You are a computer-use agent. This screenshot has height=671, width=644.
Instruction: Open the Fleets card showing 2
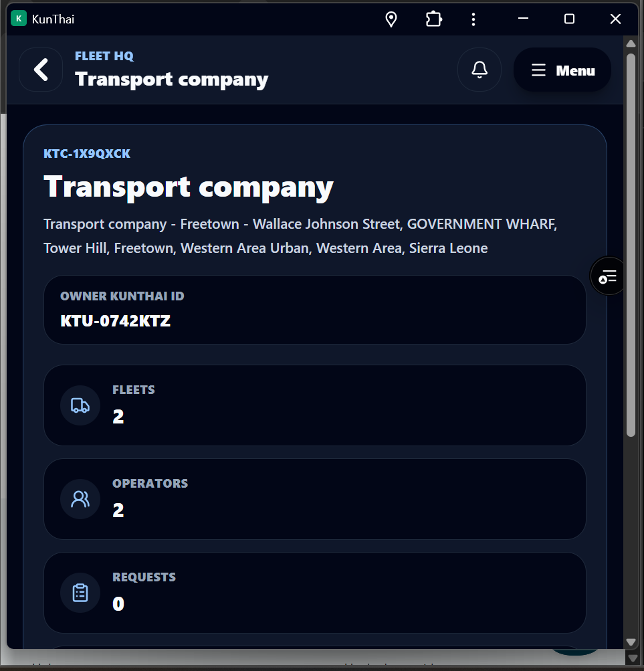click(314, 405)
